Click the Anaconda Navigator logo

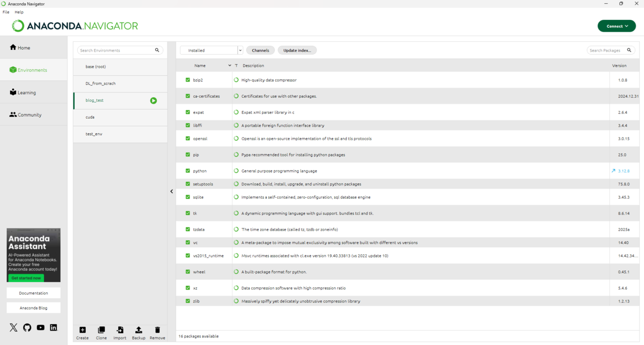(75, 26)
